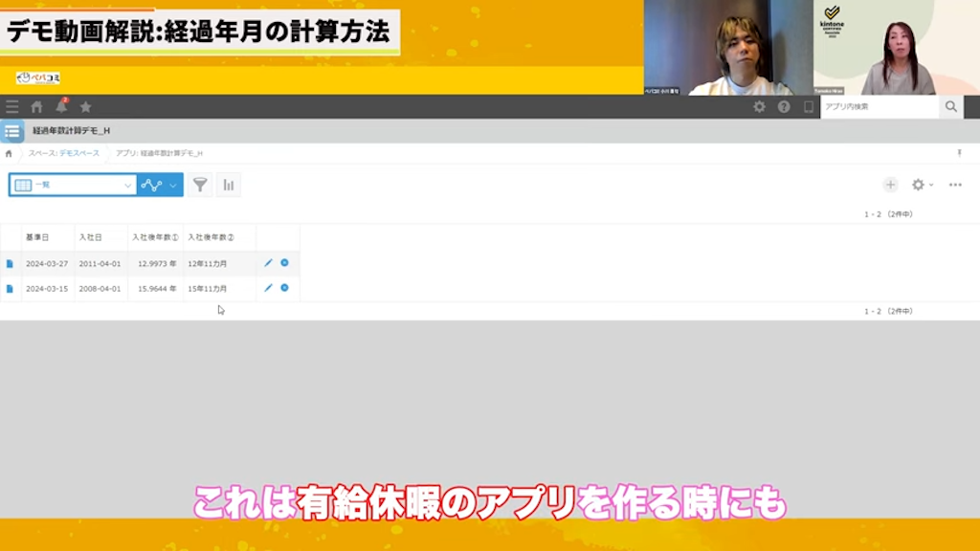The height and width of the screenshot is (551, 980).
Task: Open notifications bell with badge
Action: (x=61, y=106)
